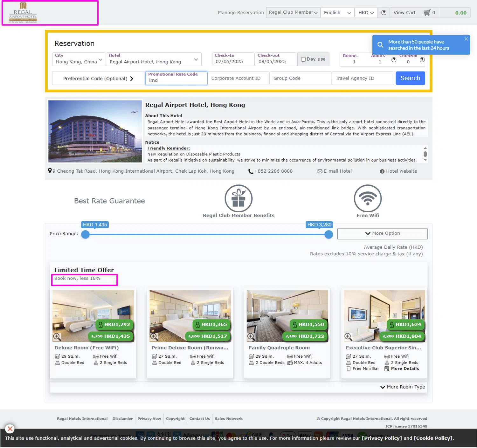The image size is (477, 448).
Task: Click the Travel Agency ID field
Action: tap(363, 78)
